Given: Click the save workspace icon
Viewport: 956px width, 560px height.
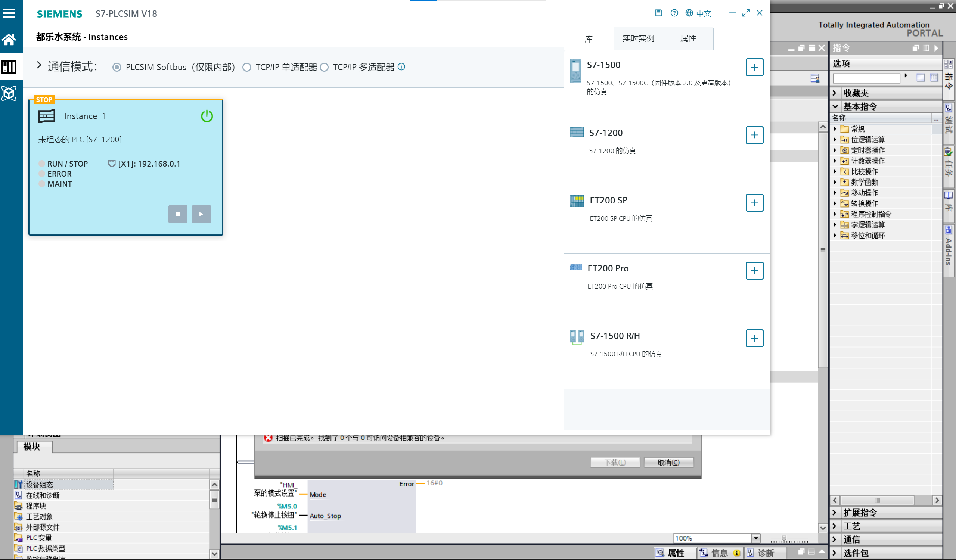Looking at the screenshot, I should click(x=659, y=13).
